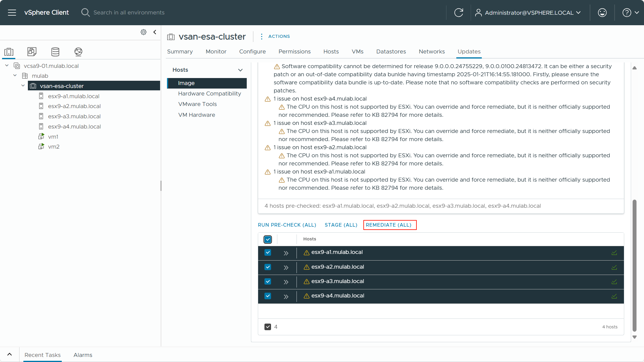Screen dimensions: 644x362
Task: Toggle the select-all hosts header checkbox
Action: pyautogui.click(x=268, y=239)
